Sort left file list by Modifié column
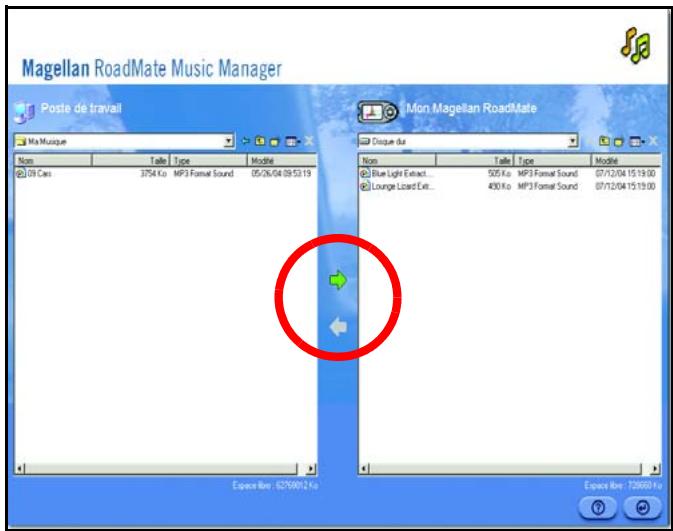 (x=282, y=161)
